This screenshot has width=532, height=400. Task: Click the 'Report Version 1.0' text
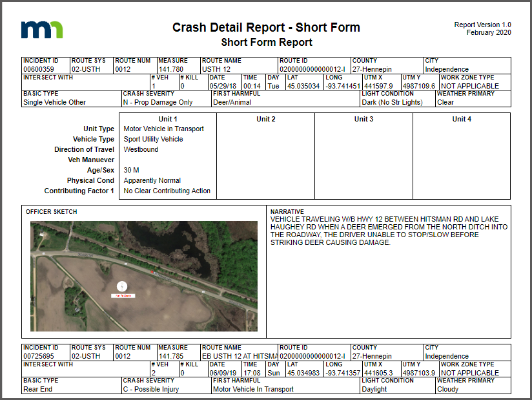(x=482, y=25)
